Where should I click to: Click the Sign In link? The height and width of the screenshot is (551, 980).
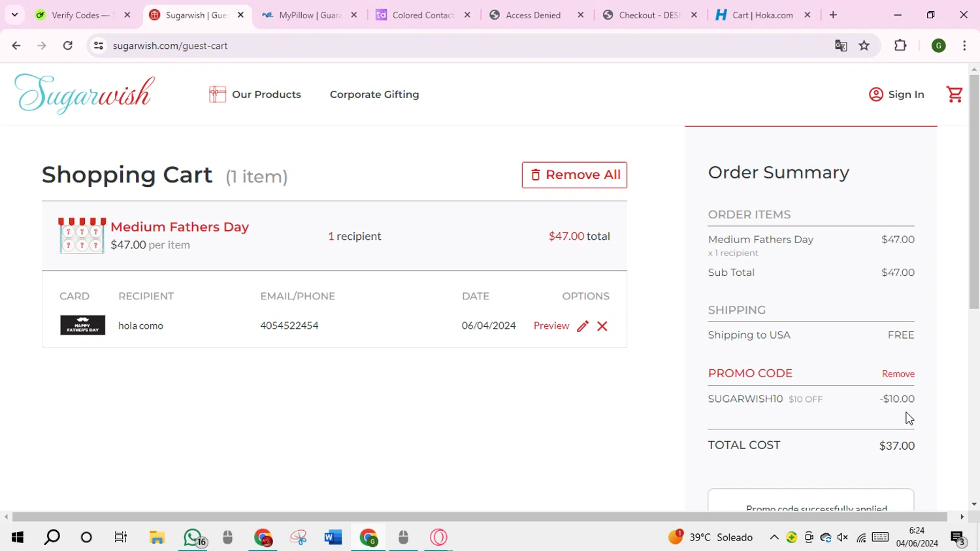906,94
